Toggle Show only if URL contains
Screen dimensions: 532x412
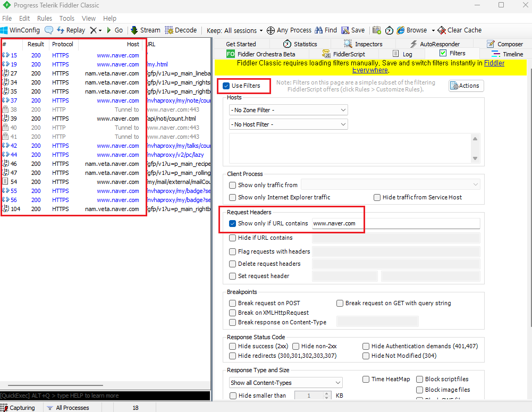click(x=232, y=223)
